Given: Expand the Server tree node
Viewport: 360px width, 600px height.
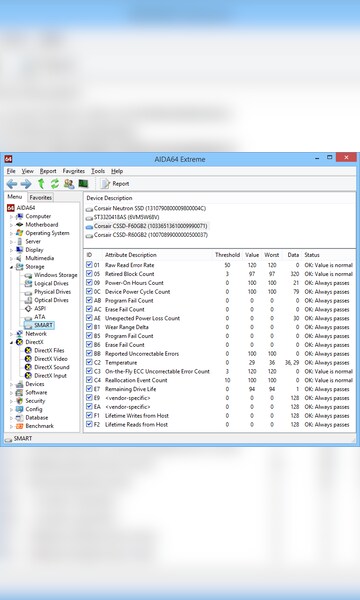Looking at the screenshot, I should [x=11, y=242].
